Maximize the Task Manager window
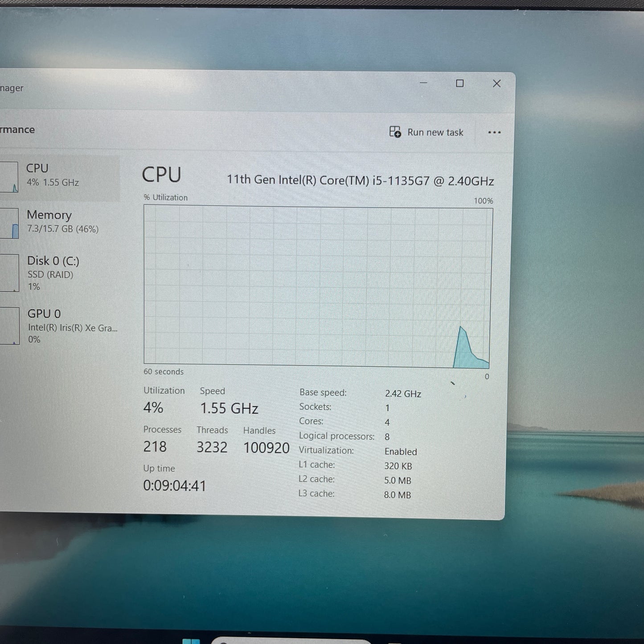644x644 pixels. 459,83
